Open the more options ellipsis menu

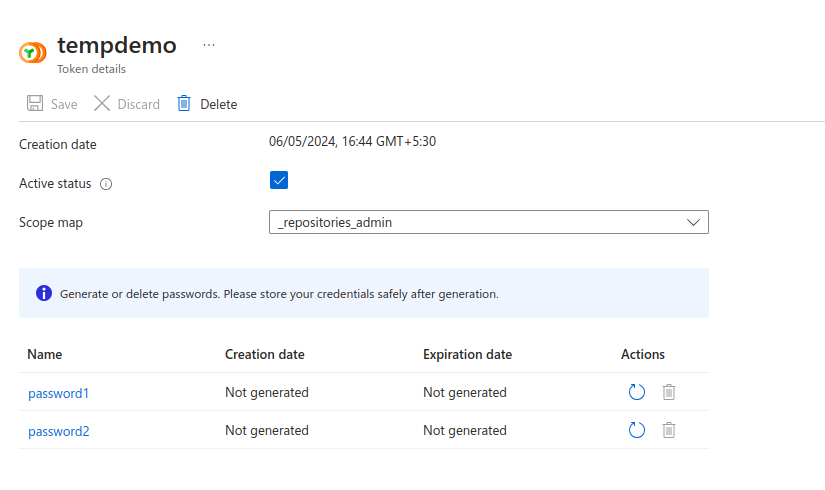[209, 45]
